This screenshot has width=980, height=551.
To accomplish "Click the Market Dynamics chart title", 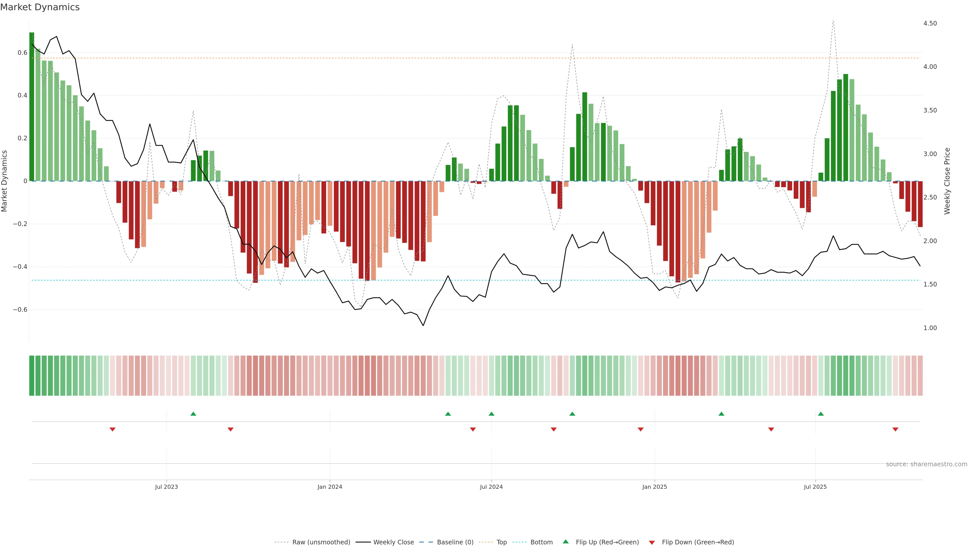I will point(40,7).
